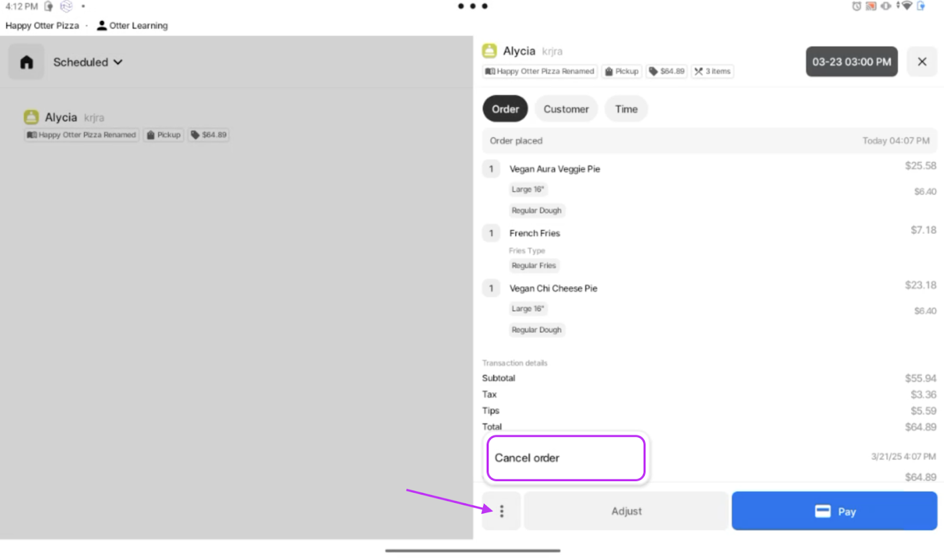Open the overflow dots at top center
944x560 pixels.
473,6
